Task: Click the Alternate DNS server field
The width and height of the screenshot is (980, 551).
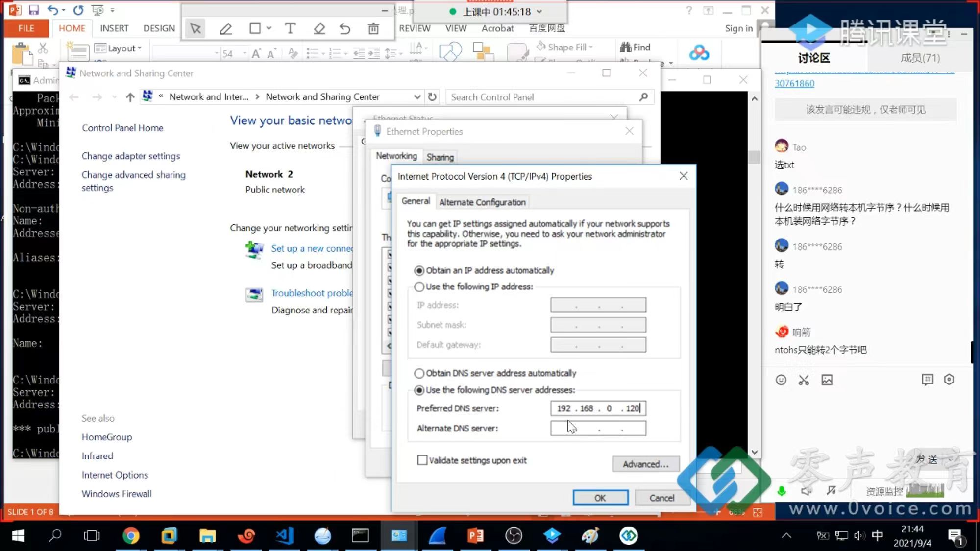Action: [x=598, y=428]
